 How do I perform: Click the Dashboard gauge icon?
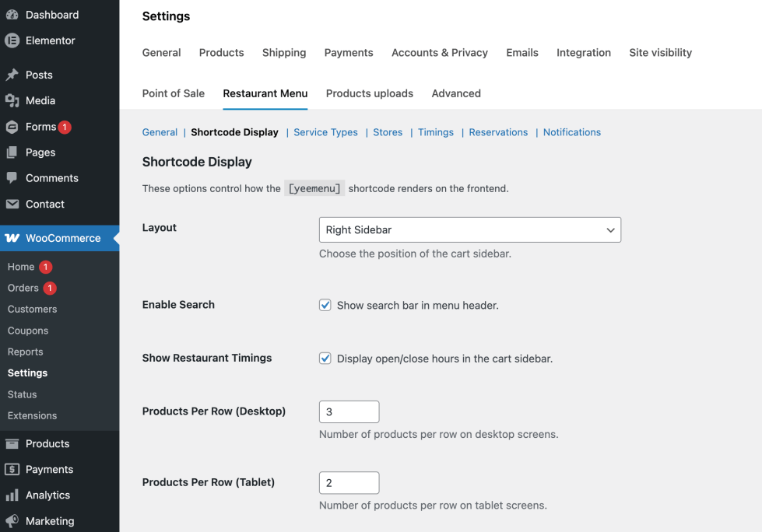[x=12, y=15]
